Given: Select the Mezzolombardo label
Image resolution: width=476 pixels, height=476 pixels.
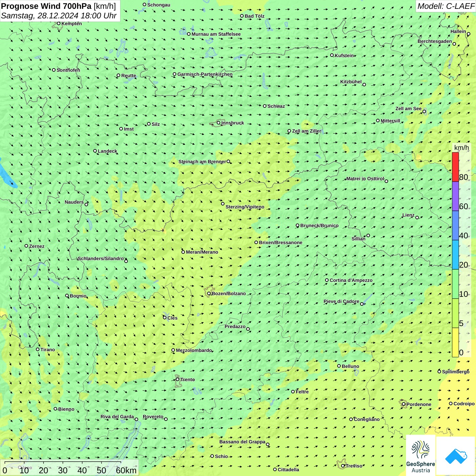Looking at the screenshot, I should click(x=194, y=350).
